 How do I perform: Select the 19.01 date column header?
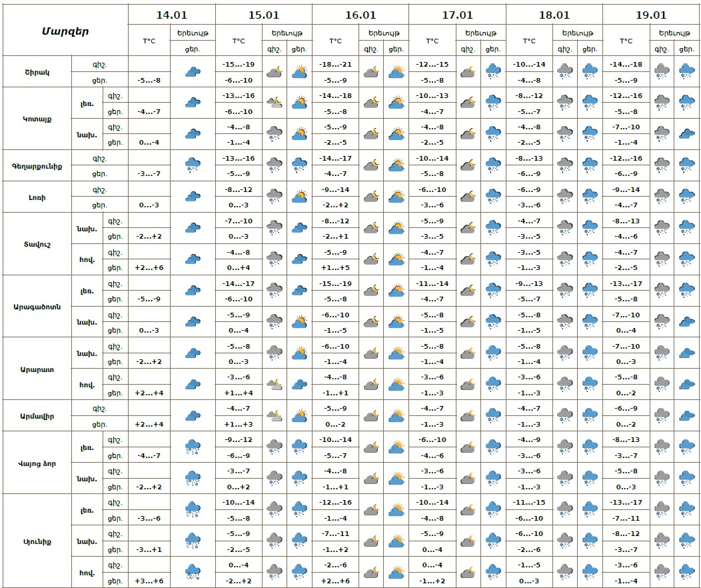[x=651, y=15]
